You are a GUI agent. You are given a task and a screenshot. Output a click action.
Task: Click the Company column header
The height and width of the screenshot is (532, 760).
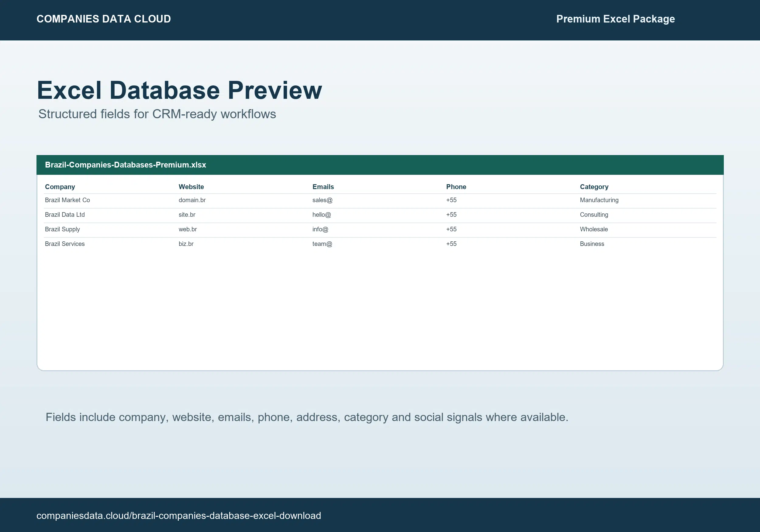(60, 187)
